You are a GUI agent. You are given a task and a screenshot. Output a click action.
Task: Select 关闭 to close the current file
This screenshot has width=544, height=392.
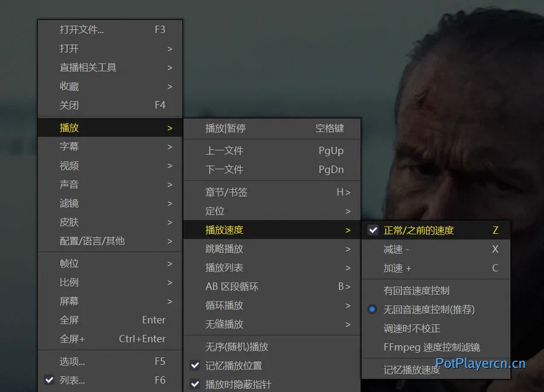click(70, 105)
